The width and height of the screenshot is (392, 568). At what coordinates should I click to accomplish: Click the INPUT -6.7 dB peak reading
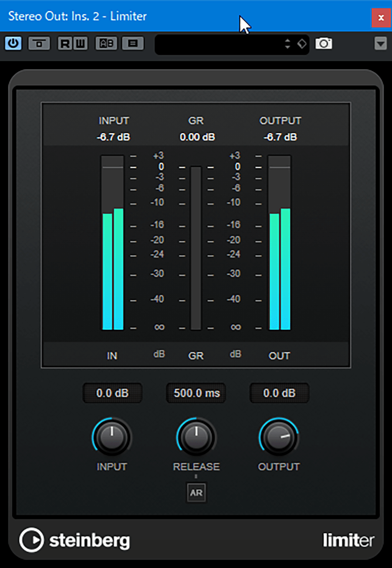[113, 137]
